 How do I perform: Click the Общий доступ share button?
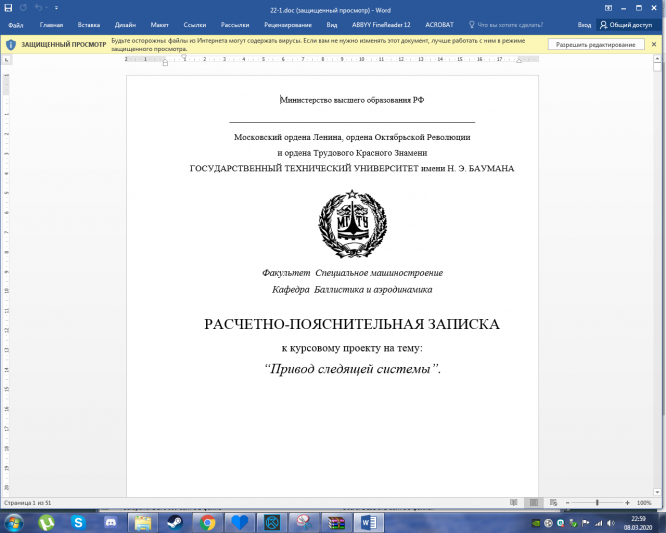coord(626,25)
